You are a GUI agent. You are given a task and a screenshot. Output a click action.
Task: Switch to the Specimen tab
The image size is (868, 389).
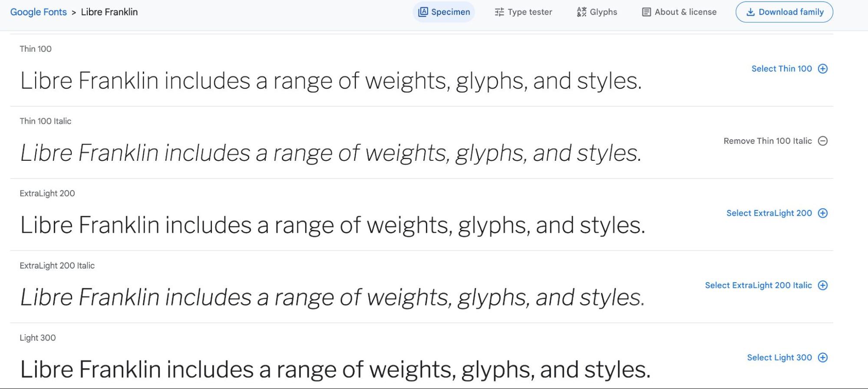click(x=444, y=12)
